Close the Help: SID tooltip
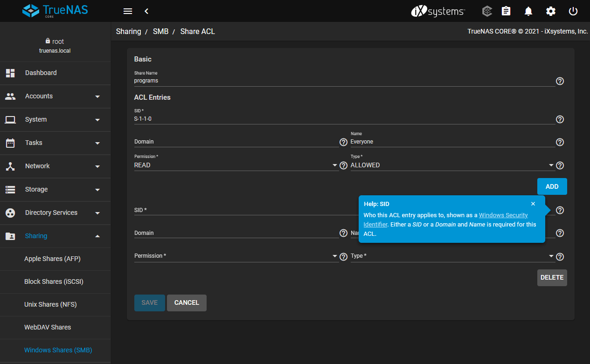 tap(533, 204)
